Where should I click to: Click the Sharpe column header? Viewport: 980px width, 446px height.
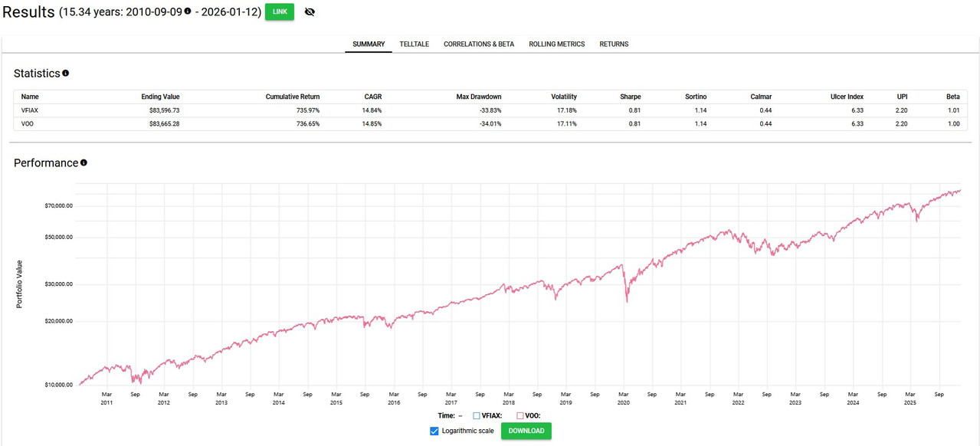(631, 97)
